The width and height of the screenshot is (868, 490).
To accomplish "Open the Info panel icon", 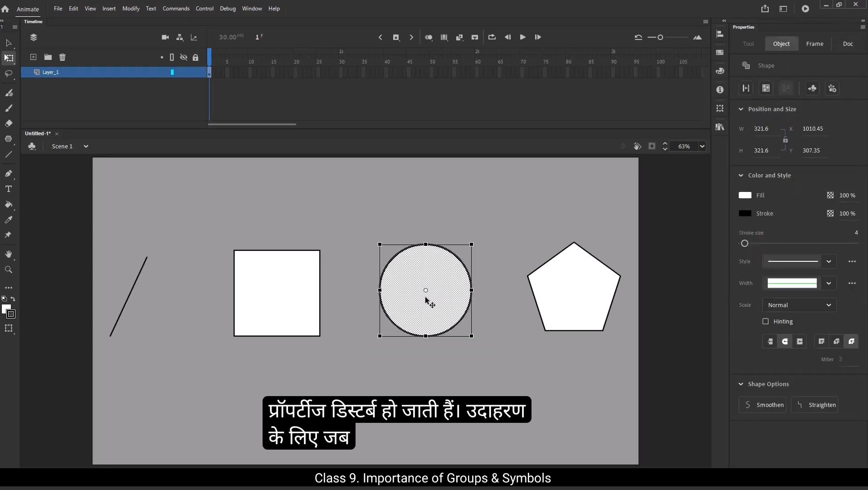I will pyautogui.click(x=720, y=90).
